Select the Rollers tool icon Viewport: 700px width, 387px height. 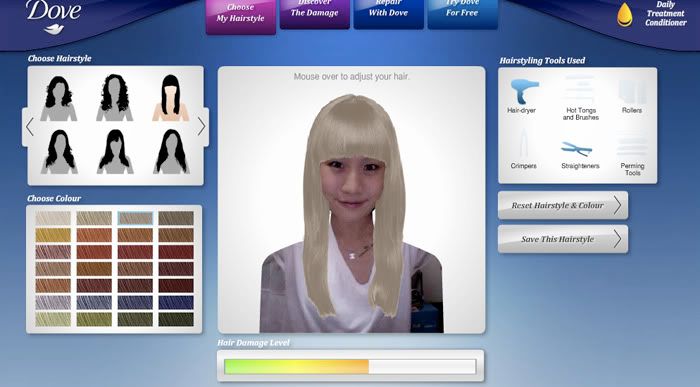tap(632, 92)
